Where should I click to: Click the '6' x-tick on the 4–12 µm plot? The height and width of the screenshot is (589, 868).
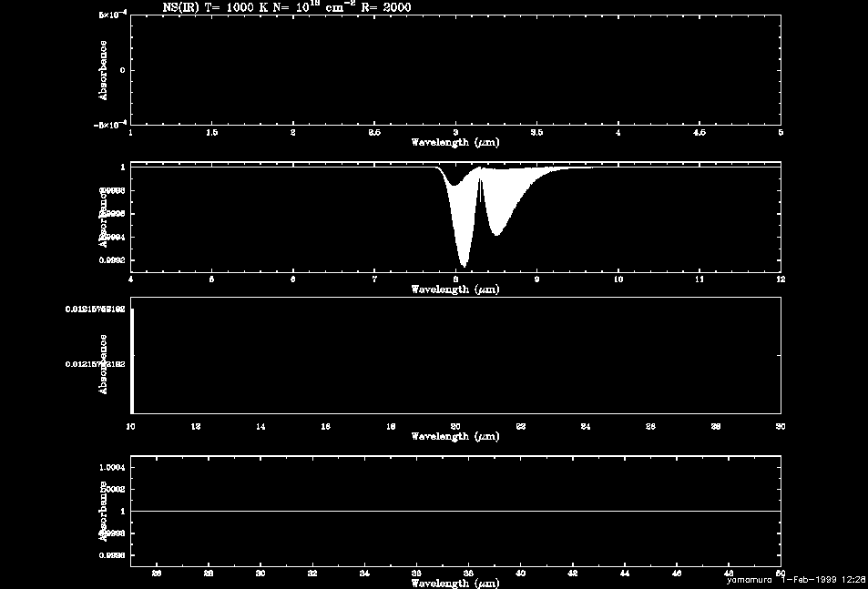[293, 279]
